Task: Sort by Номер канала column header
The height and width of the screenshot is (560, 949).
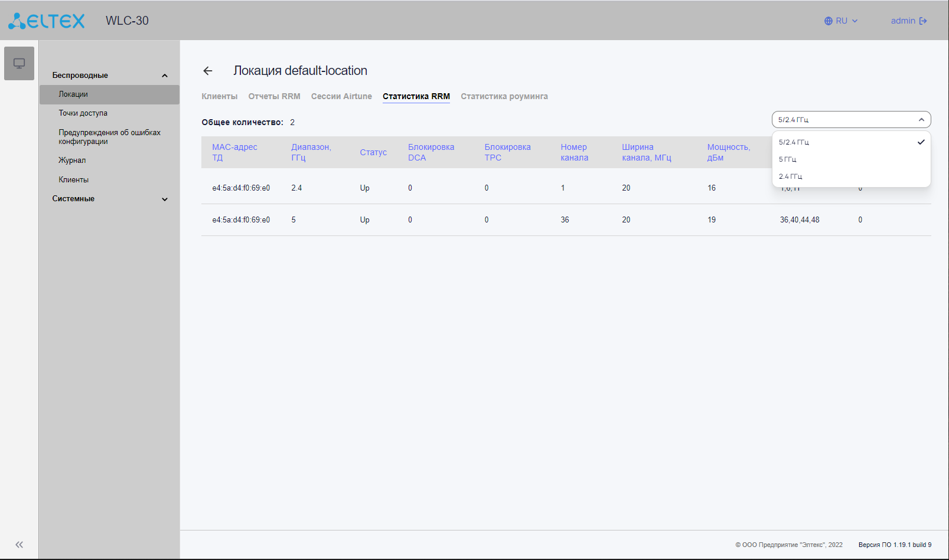Action: [x=574, y=152]
